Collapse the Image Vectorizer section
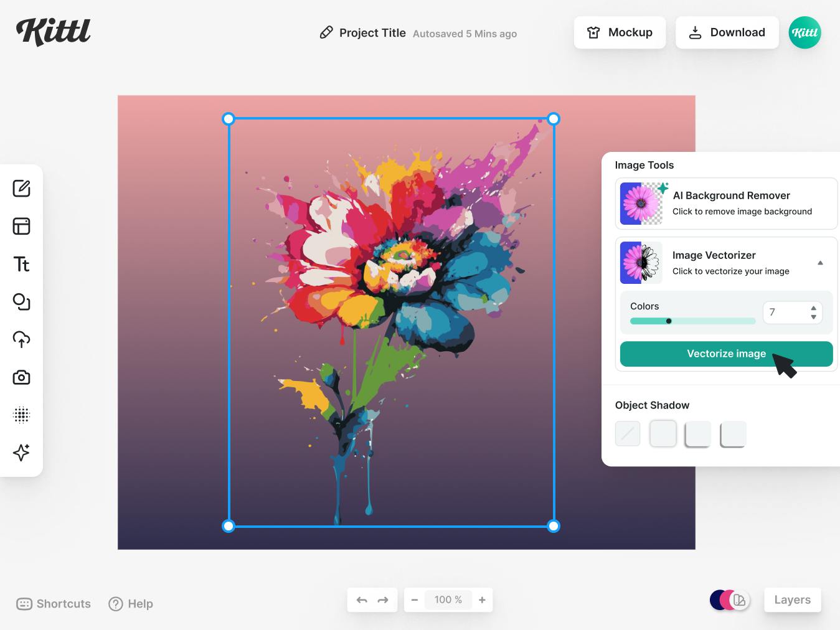 tap(820, 263)
